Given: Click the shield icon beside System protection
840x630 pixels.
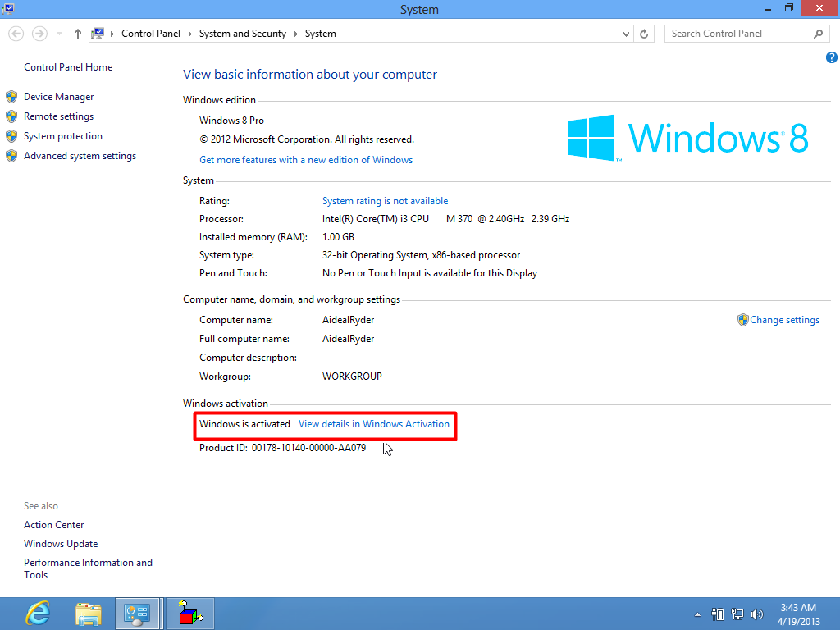Looking at the screenshot, I should point(11,137).
